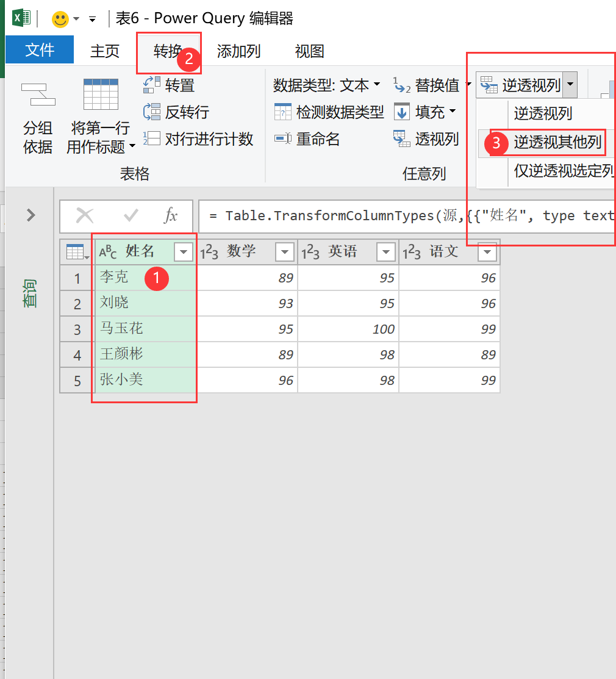The height and width of the screenshot is (679, 616).
Task: Click the 123 type icon of 语文
Action: click(412, 251)
